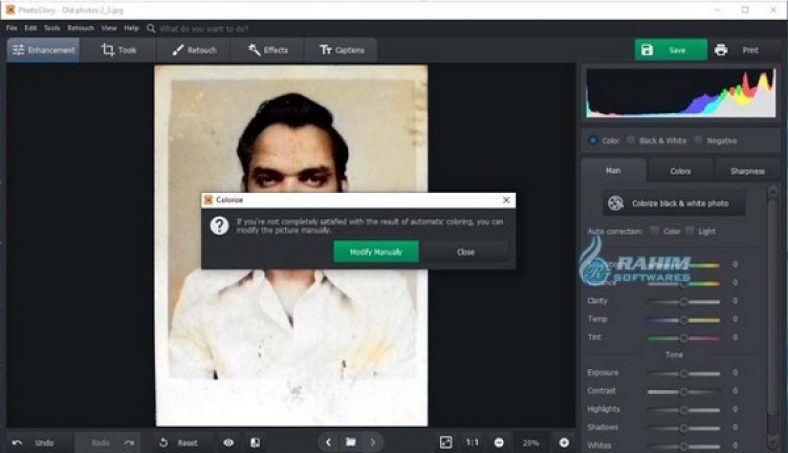Select the Black & White radio button
Image resolution: width=788 pixels, height=453 pixels.
(630, 140)
